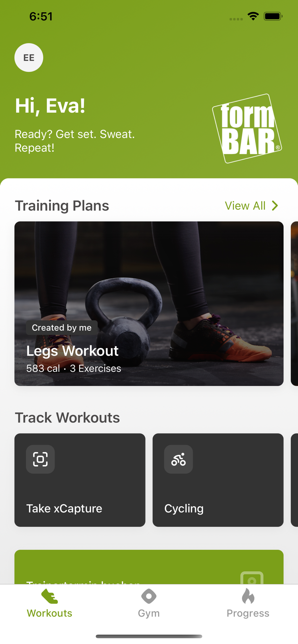This screenshot has width=298, height=644.
Task: Switch to the Progress tab
Action: pos(248,603)
